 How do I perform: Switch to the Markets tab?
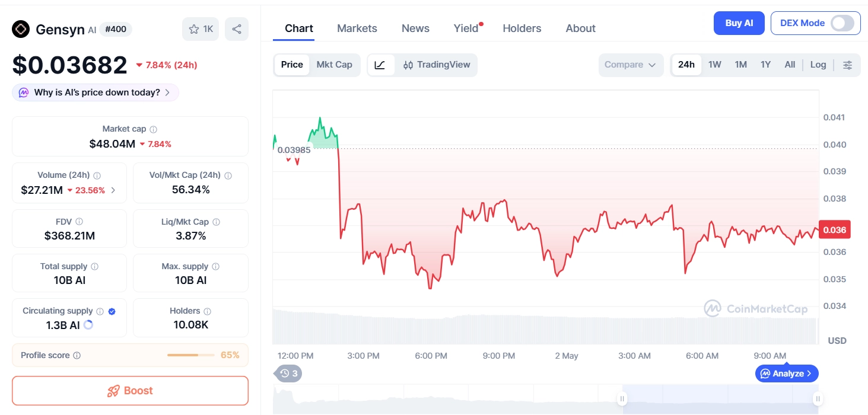pos(357,28)
